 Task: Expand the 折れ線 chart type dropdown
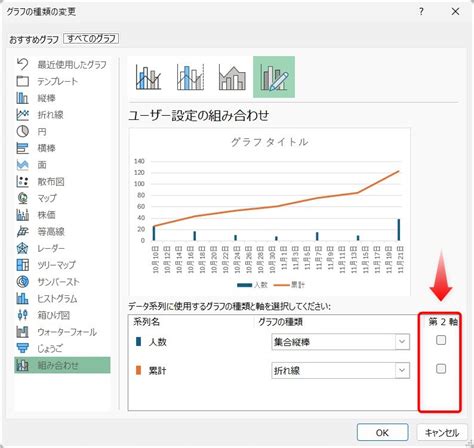tap(341, 370)
